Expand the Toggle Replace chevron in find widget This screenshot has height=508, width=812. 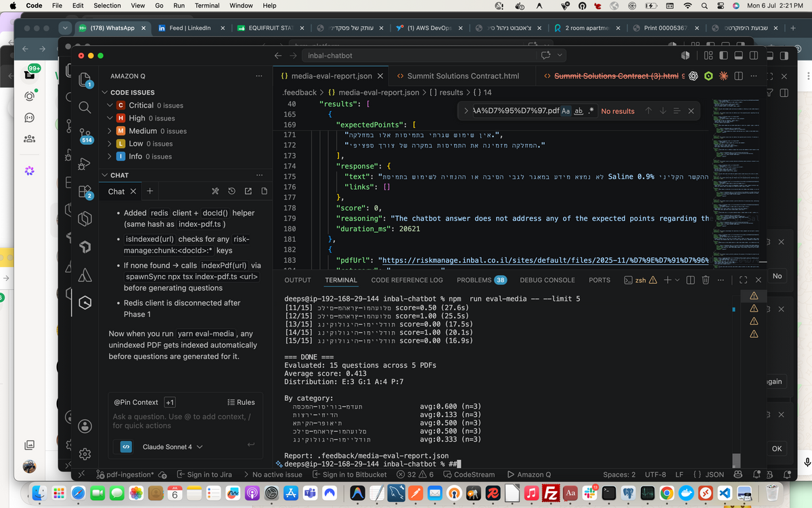pos(466,111)
